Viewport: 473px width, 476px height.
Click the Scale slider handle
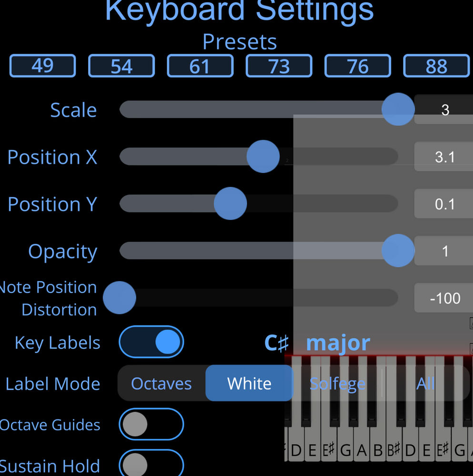pyautogui.click(x=398, y=109)
